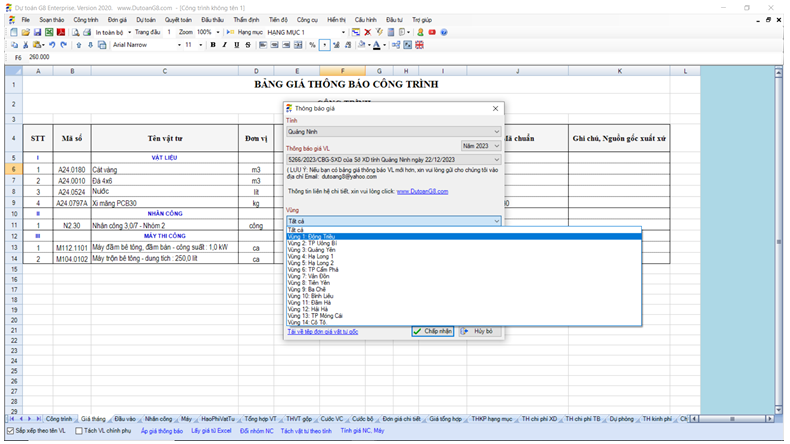790x444 pixels.
Task: Open the www.DutoanG8.com link
Action: (x=422, y=192)
